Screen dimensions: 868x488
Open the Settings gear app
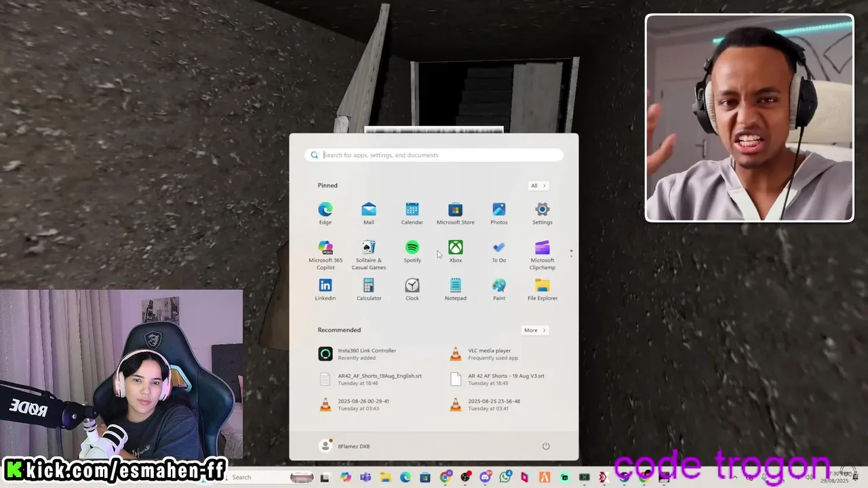(542, 213)
